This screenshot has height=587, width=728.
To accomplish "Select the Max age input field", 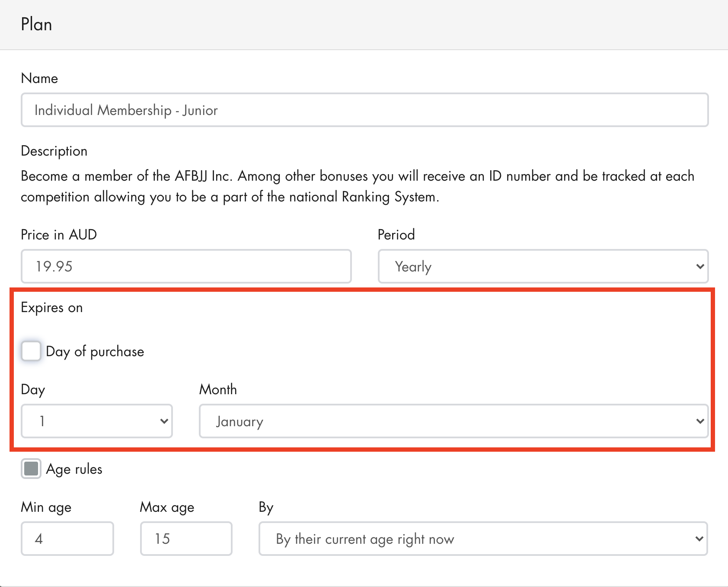I will tap(186, 539).
